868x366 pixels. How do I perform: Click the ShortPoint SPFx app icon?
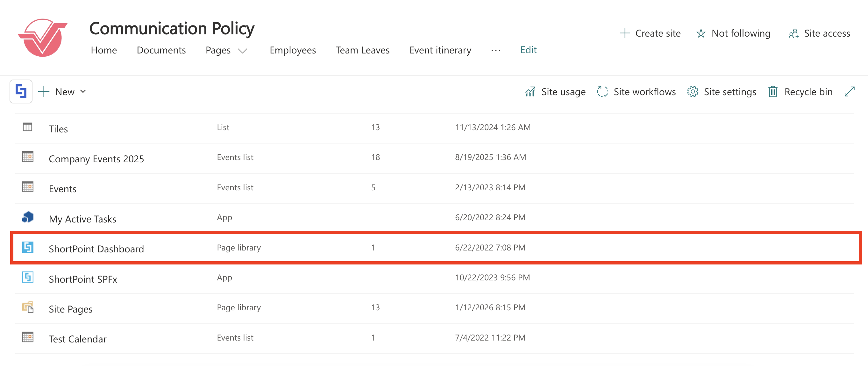click(x=27, y=278)
